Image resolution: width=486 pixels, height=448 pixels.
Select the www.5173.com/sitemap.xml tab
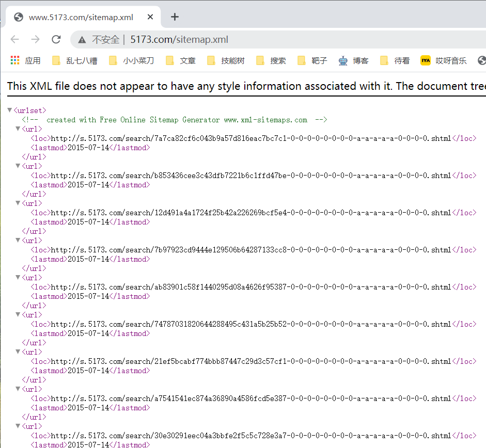pyautogui.click(x=83, y=17)
